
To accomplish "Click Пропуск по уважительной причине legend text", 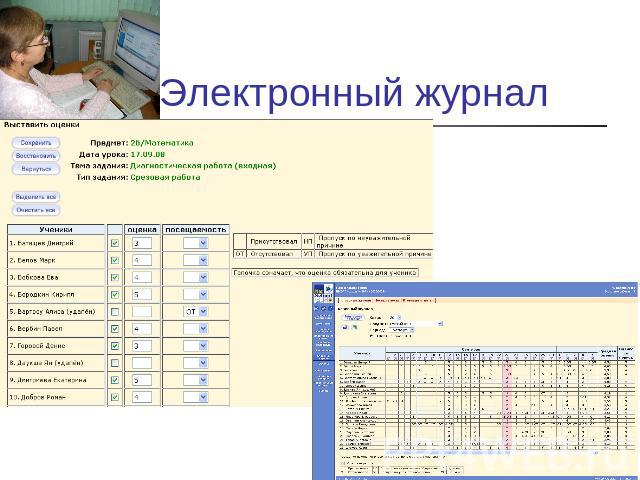I will 374,254.
